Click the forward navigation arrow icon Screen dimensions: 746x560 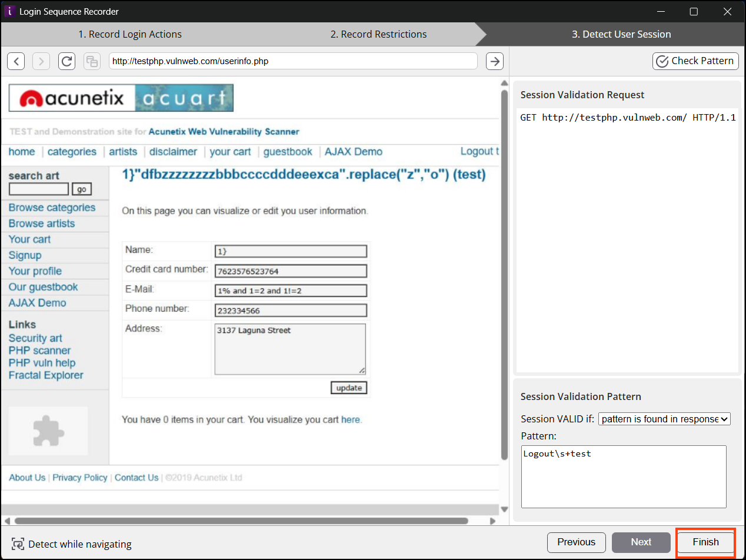tap(41, 61)
